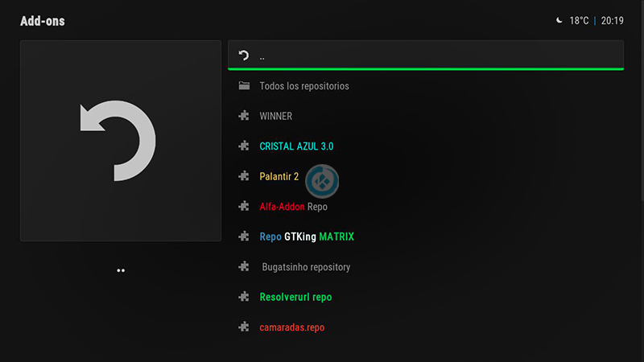The height and width of the screenshot is (362, 644).
Task: Click the large back arrow thumbnail
Action: click(x=120, y=141)
